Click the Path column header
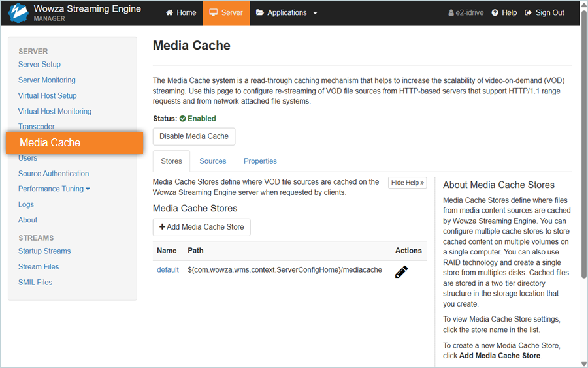Image resolution: width=588 pixels, height=368 pixels. click(196, 251)
